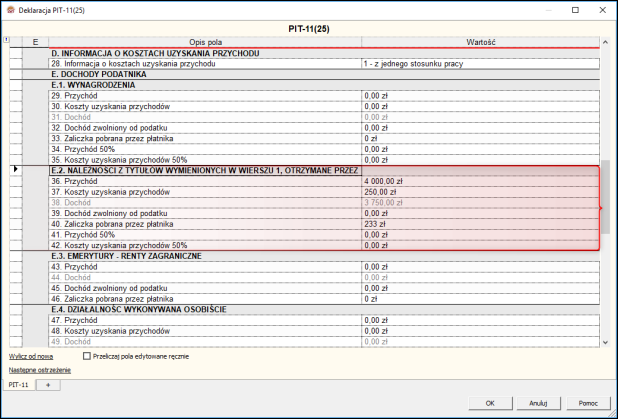Go to Następne ostrzeżenie link
This screenshot has height=419, width=618.
pyautogui.click(x=40, y=370)
